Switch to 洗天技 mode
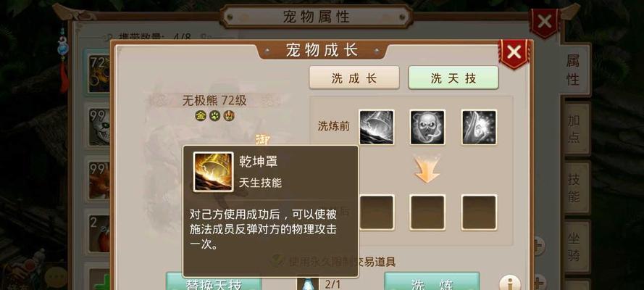The image size is (644, 290). click(x=453, y=78)
